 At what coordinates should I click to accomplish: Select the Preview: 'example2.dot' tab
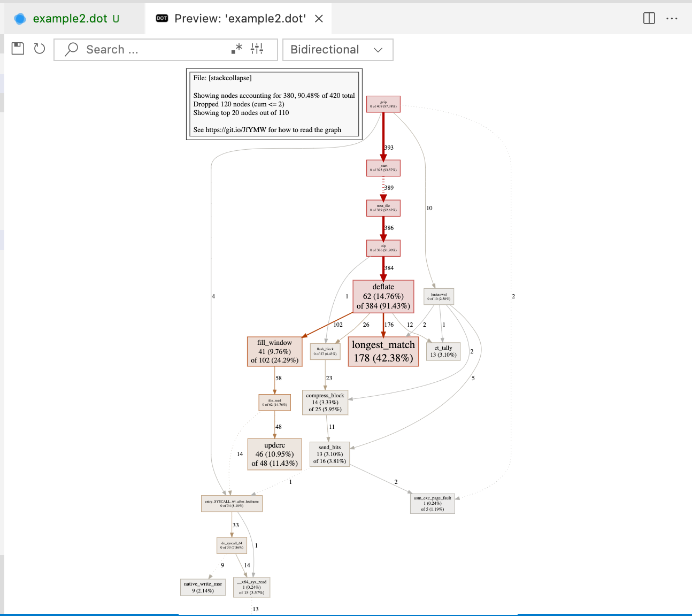239,18
